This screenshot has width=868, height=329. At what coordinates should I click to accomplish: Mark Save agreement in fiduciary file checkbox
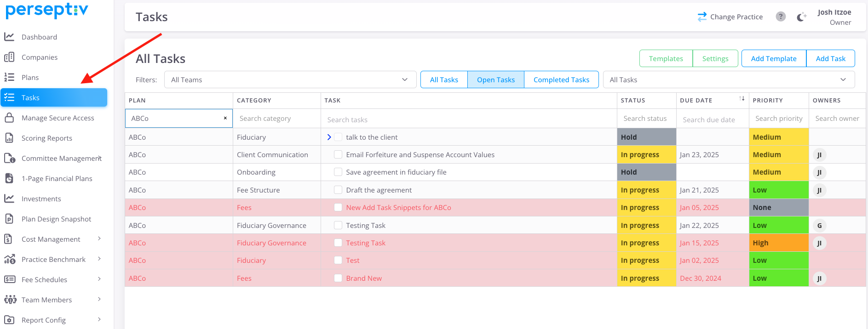(x=338, y=172)
